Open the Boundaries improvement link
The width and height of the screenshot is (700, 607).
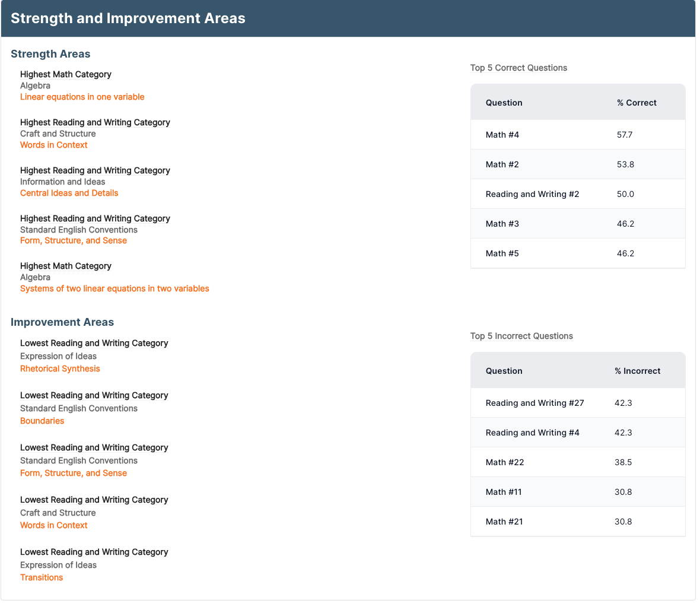[x=42, y=421]
